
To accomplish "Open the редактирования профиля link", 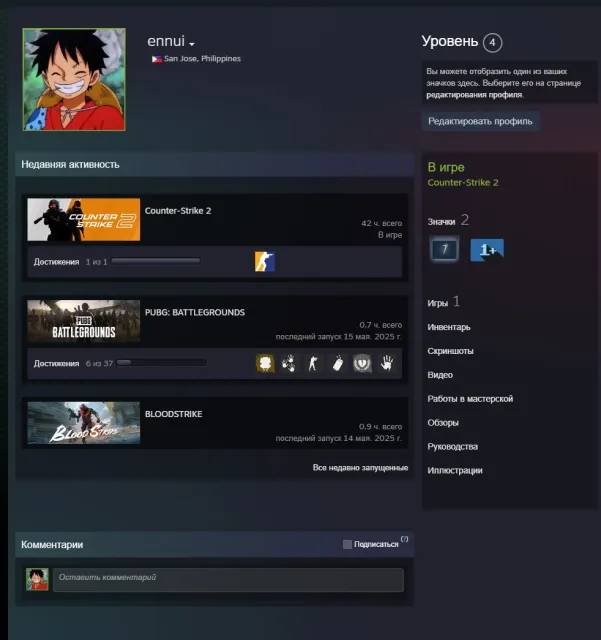I will pyautogui.click(x=474, y=95).
